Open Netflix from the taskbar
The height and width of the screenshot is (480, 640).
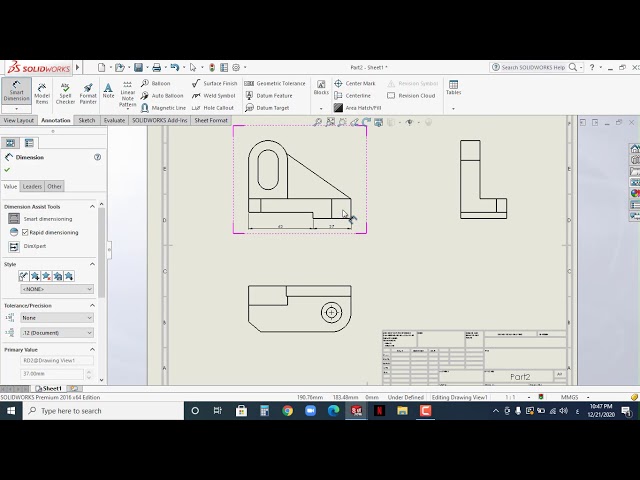[x=379, y=411]
